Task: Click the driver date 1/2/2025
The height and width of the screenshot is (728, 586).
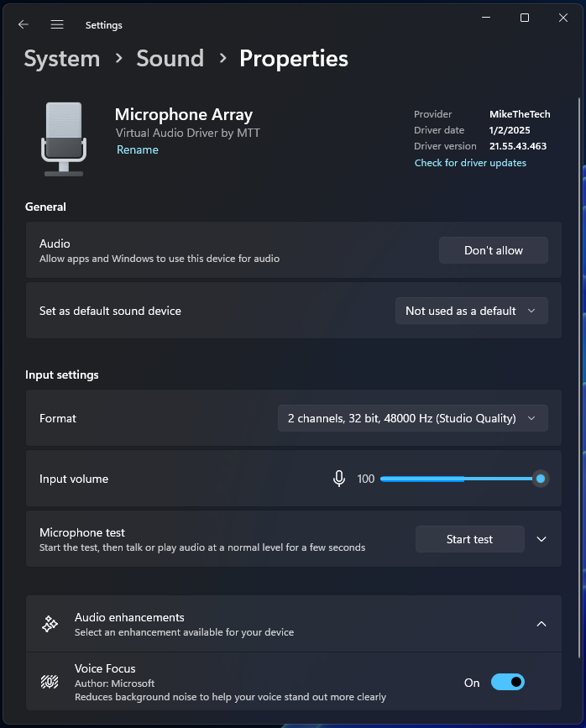Action: (x=510, y=130)
